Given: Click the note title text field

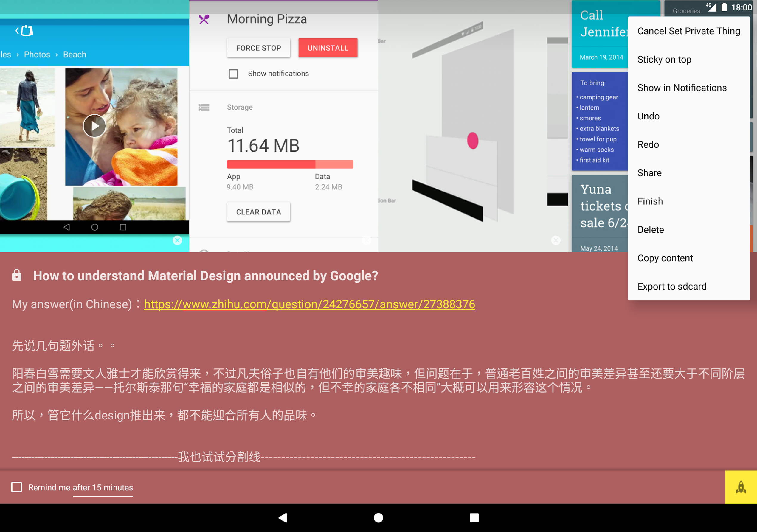Looking at the screenshot, I should (x=205, y=276).
